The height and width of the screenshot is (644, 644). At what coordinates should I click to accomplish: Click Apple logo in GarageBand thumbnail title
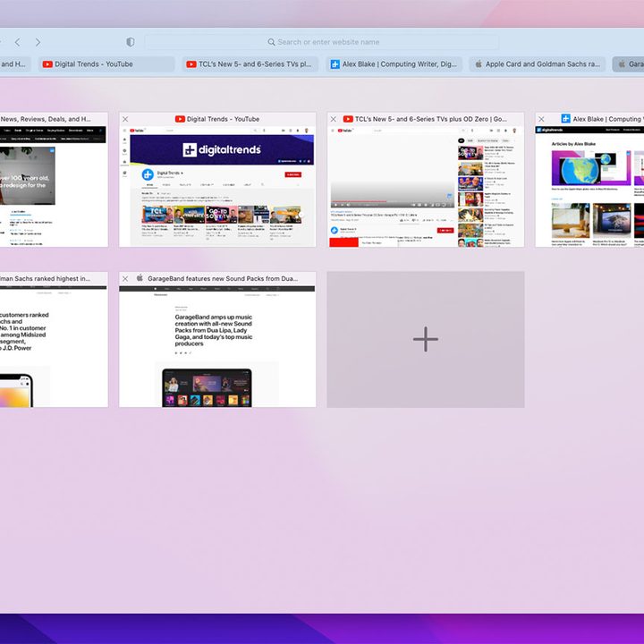[140, 278]
